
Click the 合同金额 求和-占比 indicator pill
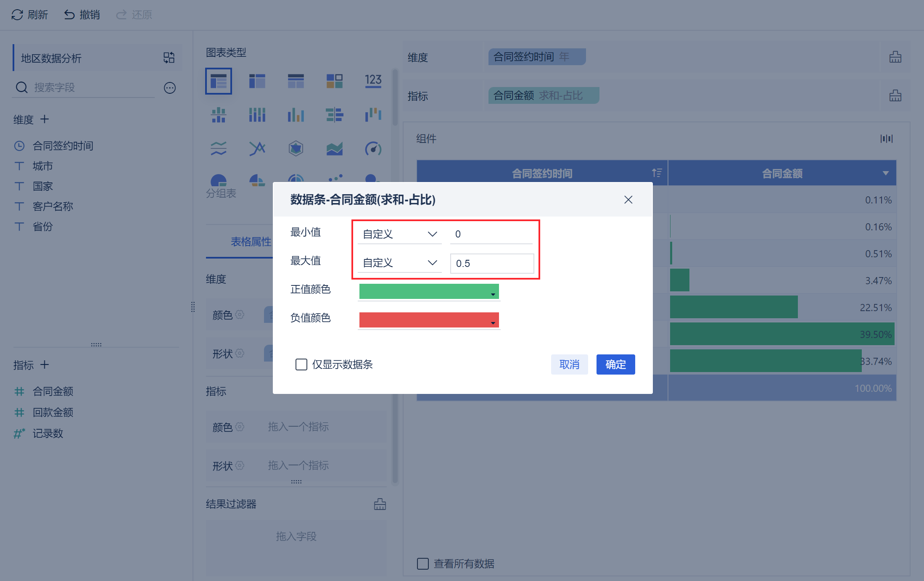544,95
